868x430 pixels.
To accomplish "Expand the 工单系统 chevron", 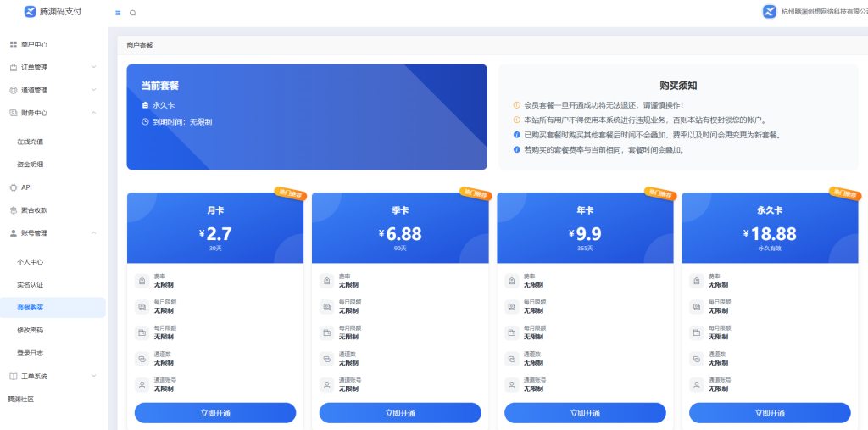I will pyautogui.click(x=93, y=376).
